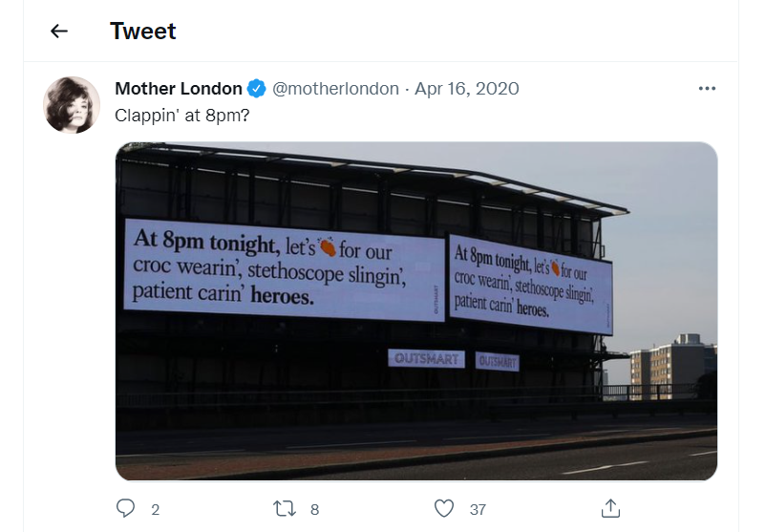Screen dimensions: 766x532
Task: Click the reply count of 2
Action: click(155, 509)
